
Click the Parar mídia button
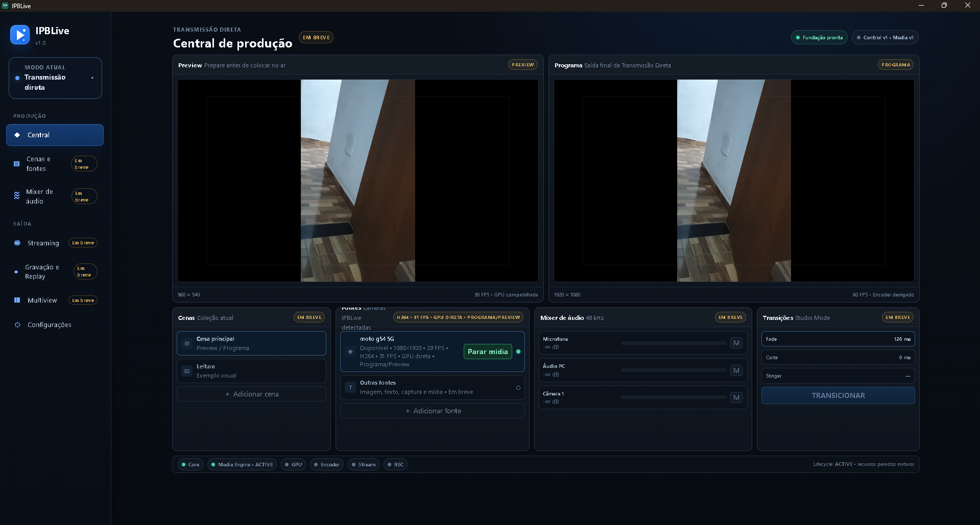[488, 352]
